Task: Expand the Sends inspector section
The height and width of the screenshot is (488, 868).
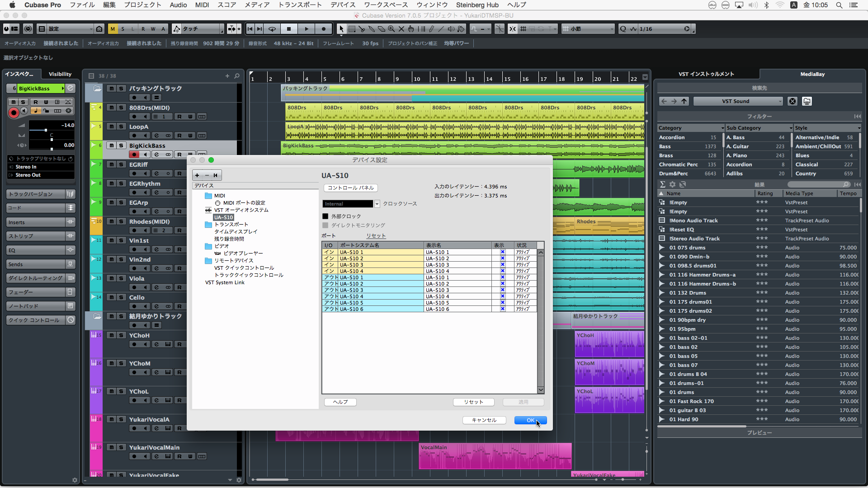Action: pyautogui.click(x=41, y=264)
